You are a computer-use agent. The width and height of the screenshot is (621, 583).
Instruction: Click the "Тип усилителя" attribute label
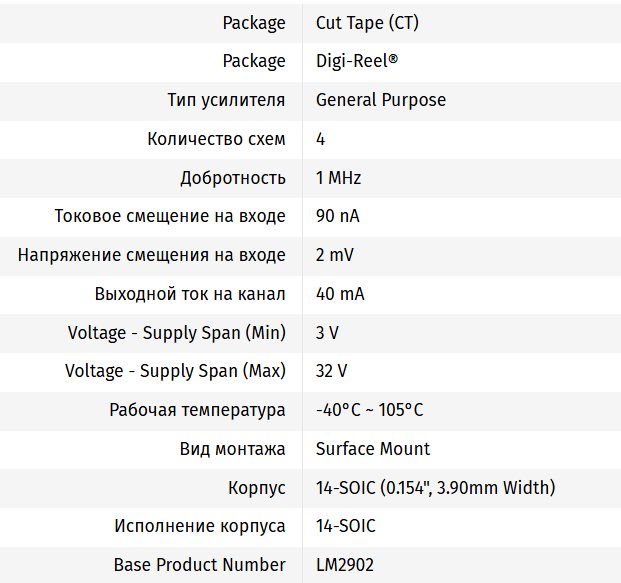(x=226, y=100)
